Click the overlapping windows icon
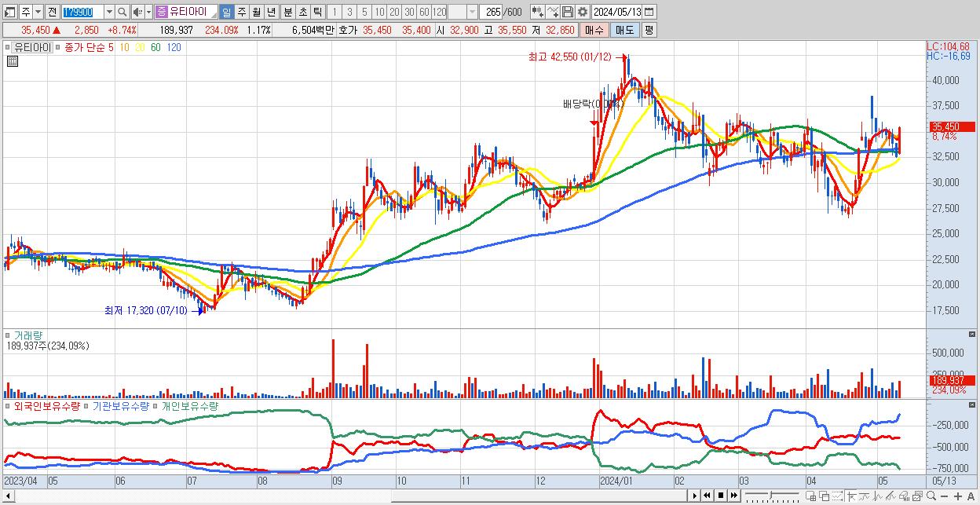The height and width of the screenshot is (505, 980). pyautogui.click(x=824, y=496)
